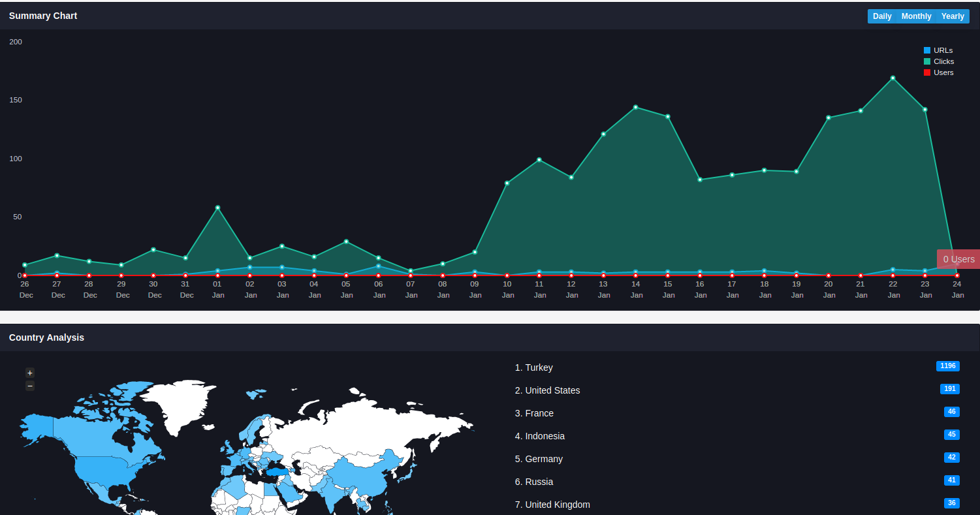Click the red 0 Users tooltip label

pyautogui.click(x=958, y=259)
